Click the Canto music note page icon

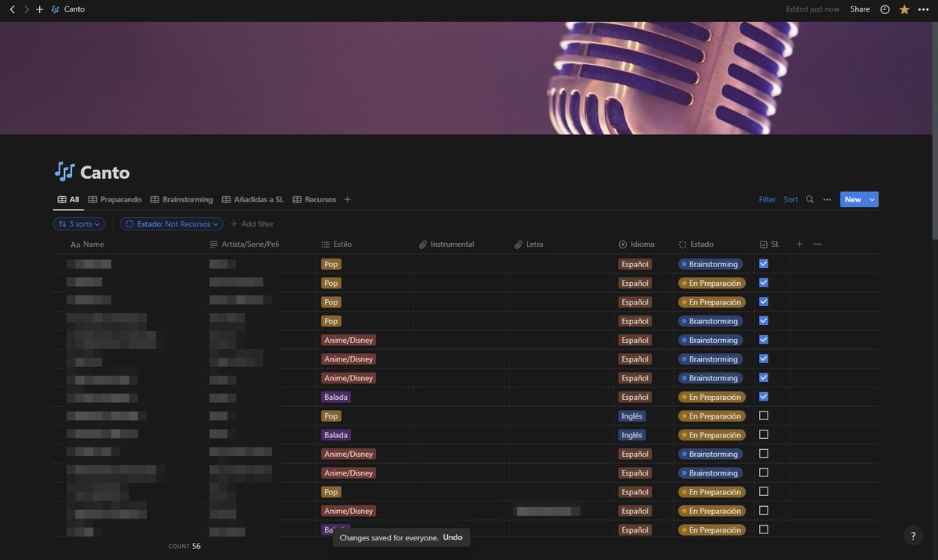[65, 172]
